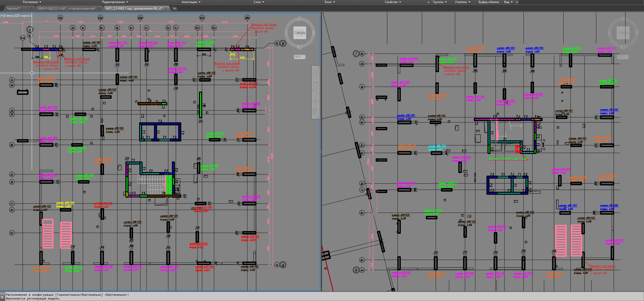Open the Утилиты panel
Viewport: 644px width, 301px height.
(462, 2)
